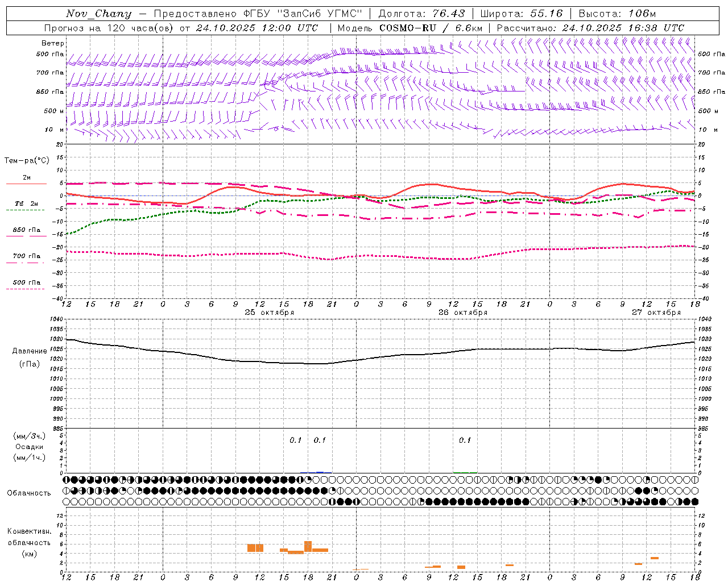Click the (гПа) unit under Давление

tap(30, 364)
